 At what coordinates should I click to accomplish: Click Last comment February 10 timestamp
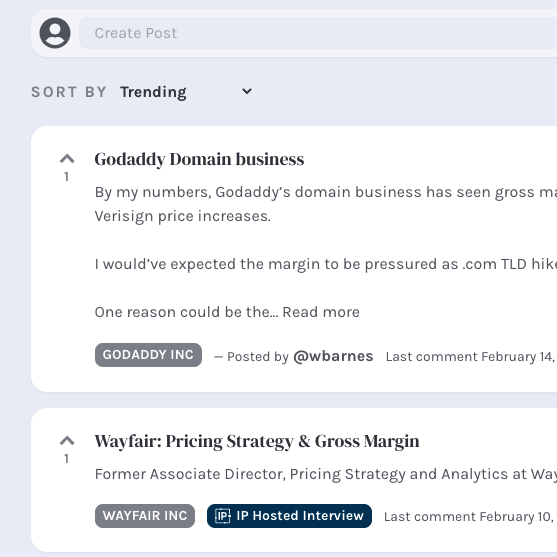[470, 517]
